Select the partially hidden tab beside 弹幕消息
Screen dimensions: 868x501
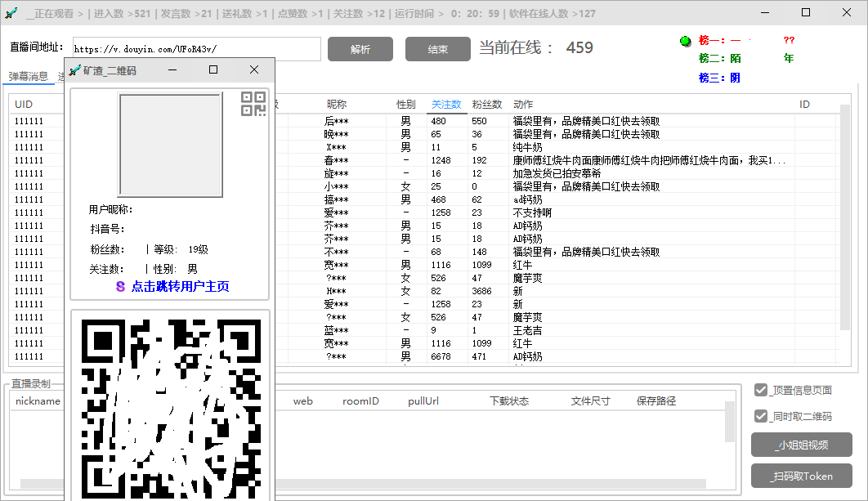tap(59, 76)
